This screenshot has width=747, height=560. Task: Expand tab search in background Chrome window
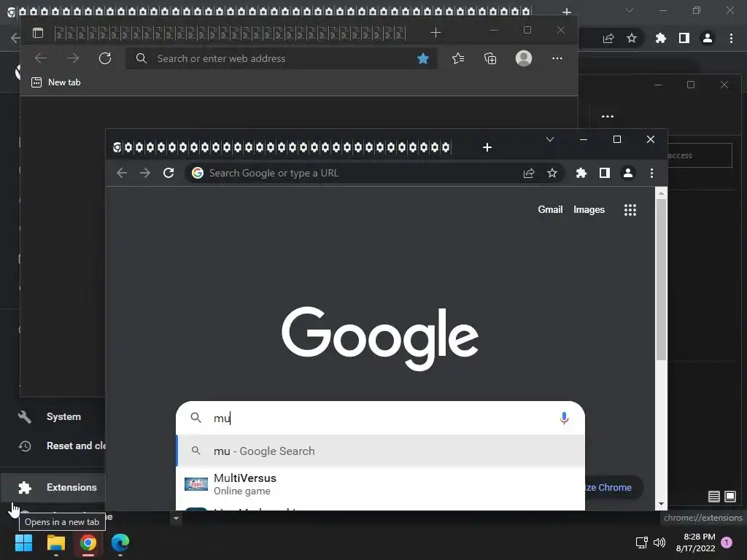point(630,10)
